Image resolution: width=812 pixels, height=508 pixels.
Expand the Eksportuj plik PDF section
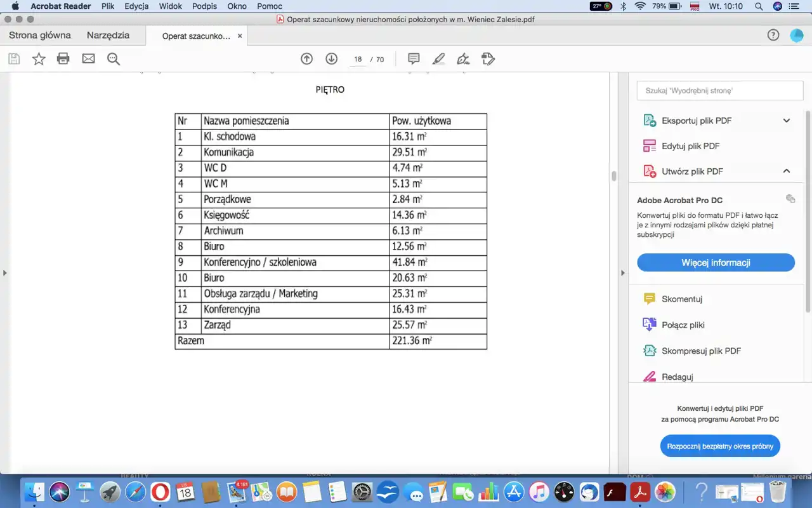coord(786,121)
